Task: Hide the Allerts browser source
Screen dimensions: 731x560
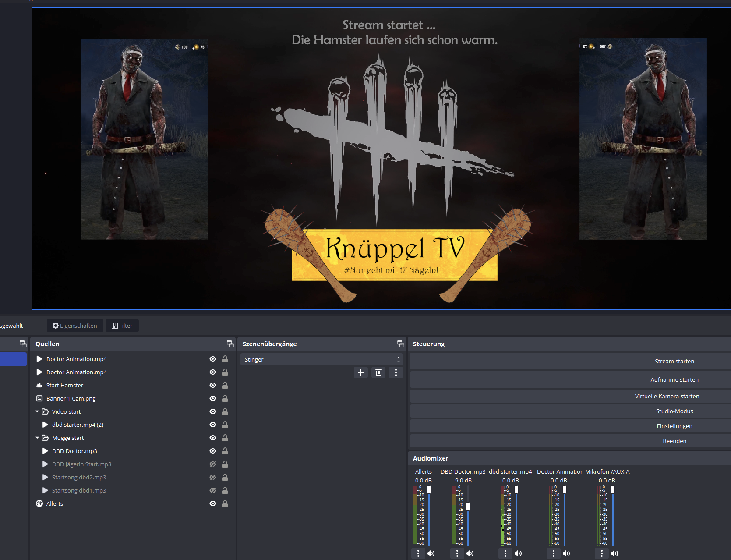Action: [x=213, y=503]
